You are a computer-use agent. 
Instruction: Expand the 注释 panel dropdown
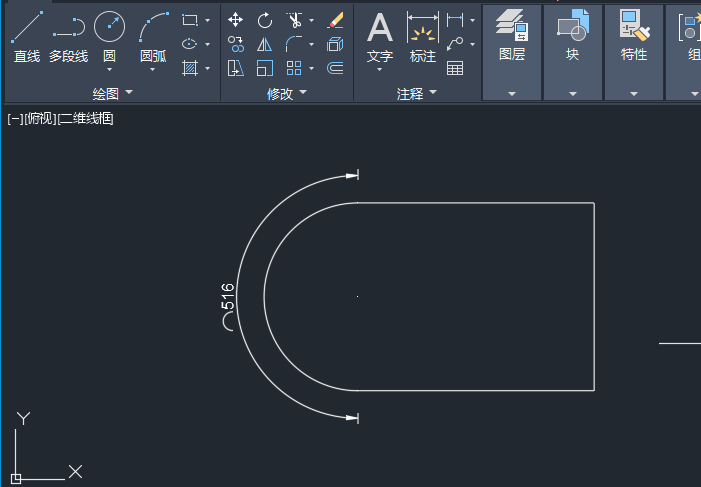(433, 93)
